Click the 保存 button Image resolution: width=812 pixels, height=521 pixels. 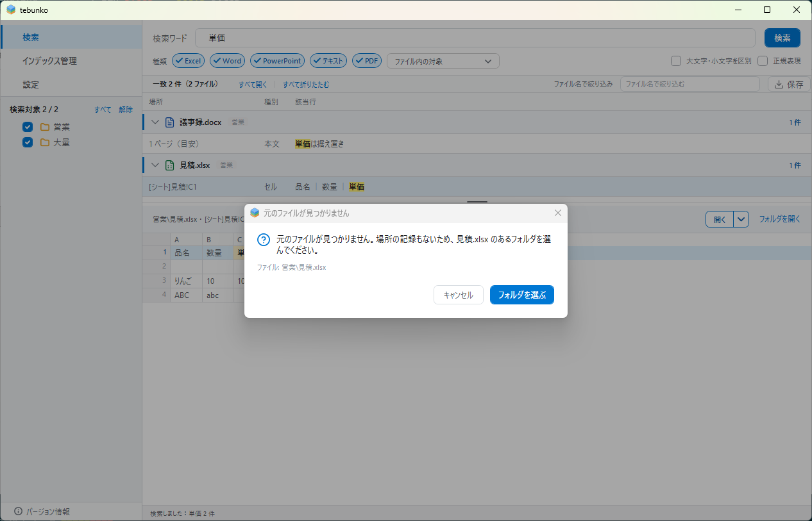[789, 84]
